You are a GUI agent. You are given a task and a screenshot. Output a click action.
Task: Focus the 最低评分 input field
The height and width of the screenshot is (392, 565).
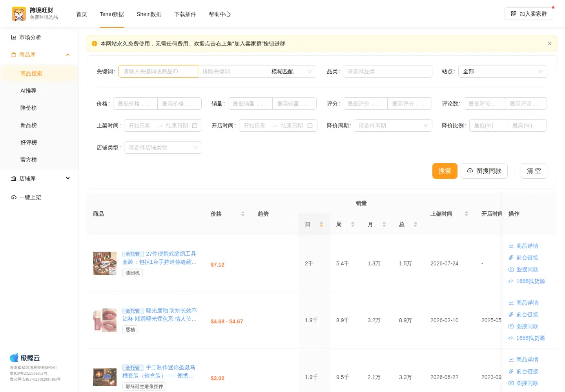pos(365,103)
